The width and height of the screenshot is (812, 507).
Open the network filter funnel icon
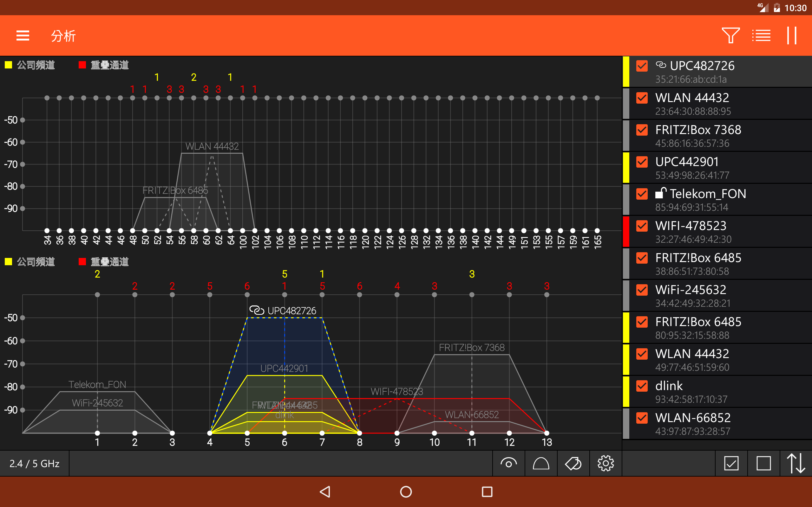pos(730,35)
